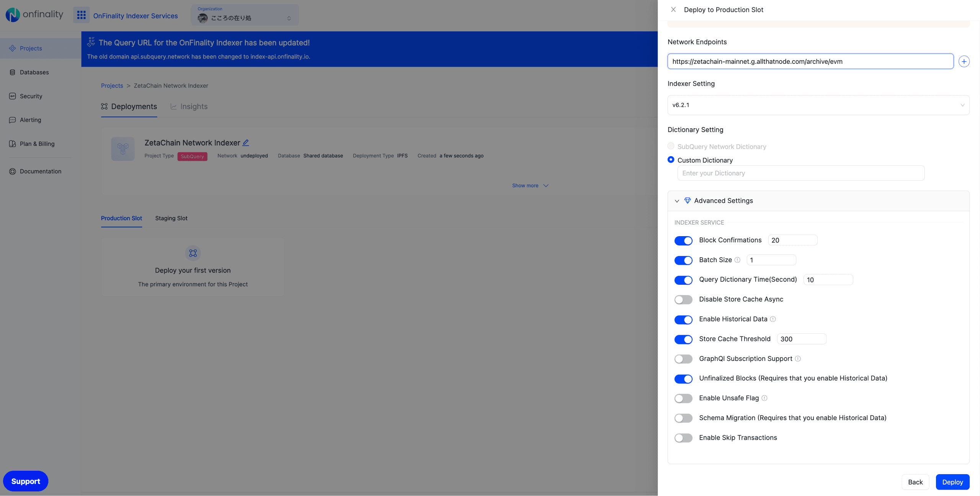Open the Insights tab

pos(189,106)
